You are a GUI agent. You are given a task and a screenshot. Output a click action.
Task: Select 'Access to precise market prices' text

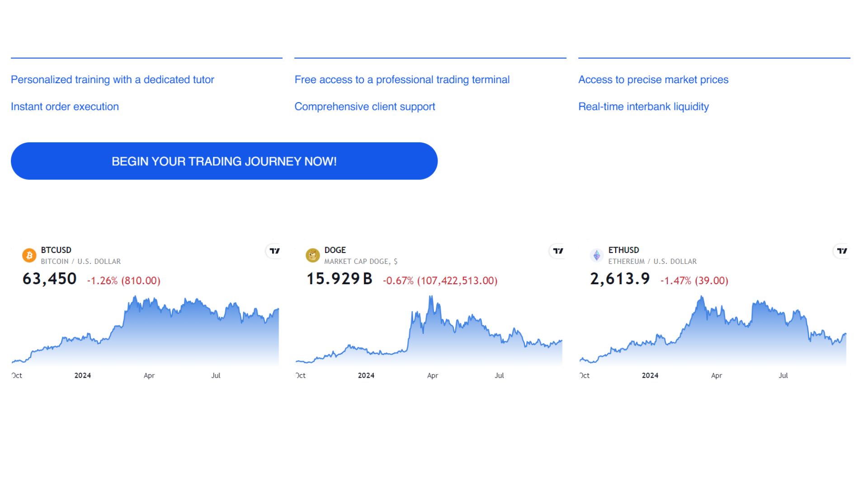(653, 80)
